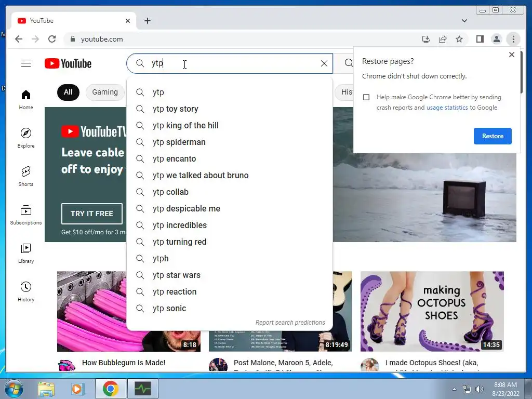532x399 pixels.
Task: Open the volume speaker tray icon
Action: point(479,389)
